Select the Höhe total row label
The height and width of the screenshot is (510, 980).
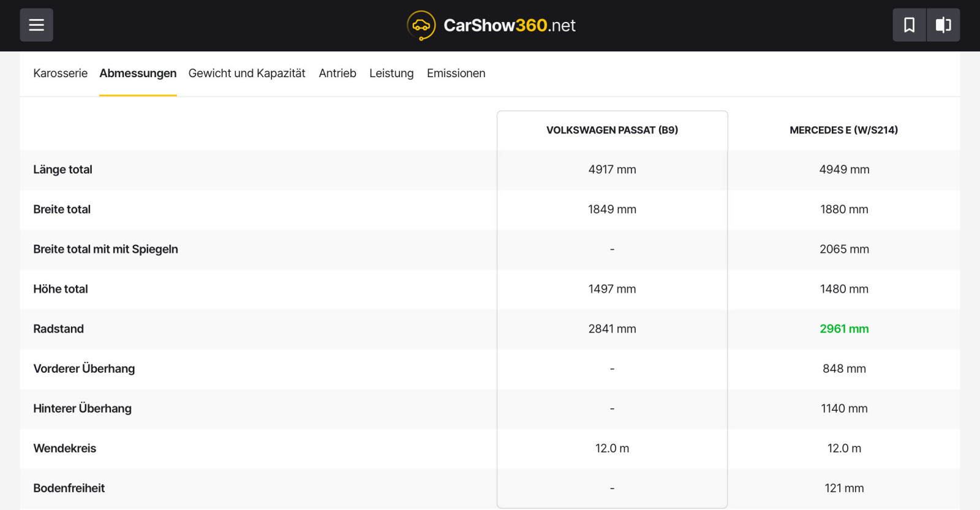point(61,289)
